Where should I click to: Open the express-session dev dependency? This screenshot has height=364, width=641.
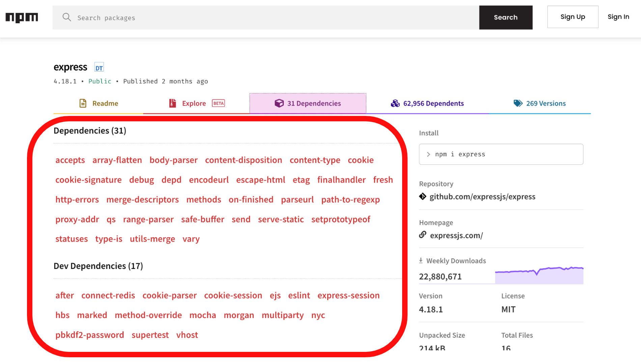click(x=349, y=296)
